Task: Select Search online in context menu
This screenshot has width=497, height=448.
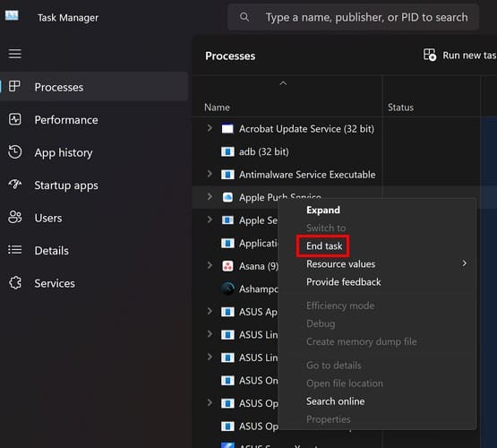Action: 335,401
